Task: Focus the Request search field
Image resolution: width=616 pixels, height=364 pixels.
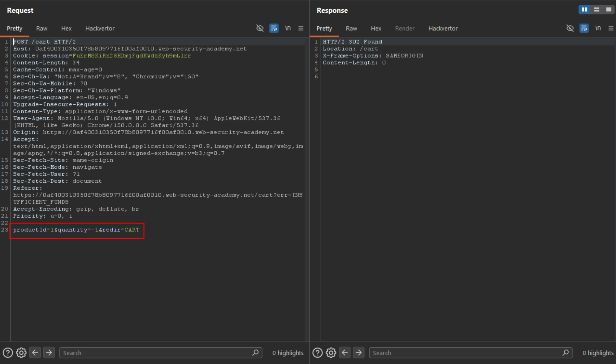Action: tap(161, 353)
